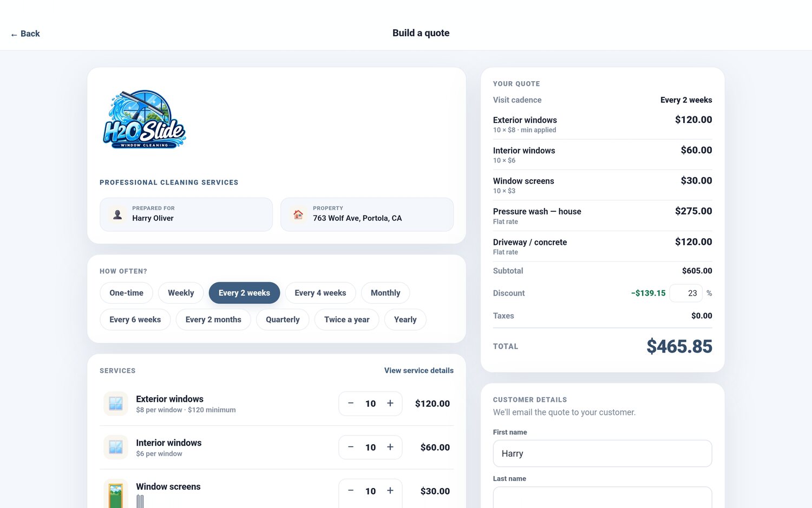
Task: Click the $60.00 price in Services list
Action: pyautogui.click(x=435, y=447)
